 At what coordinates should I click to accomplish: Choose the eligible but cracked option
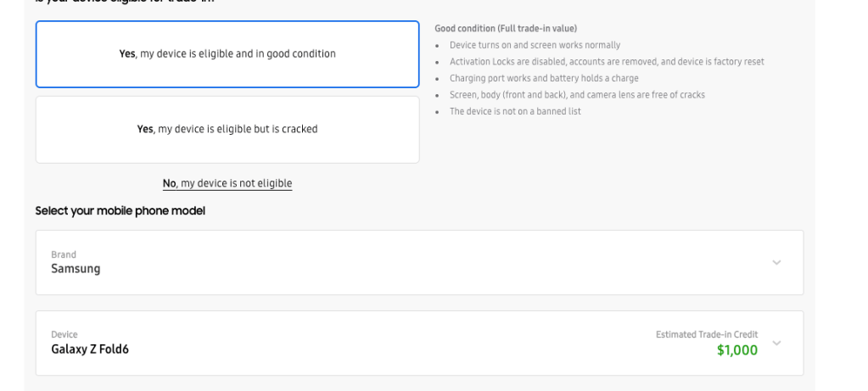coord(227,130)
